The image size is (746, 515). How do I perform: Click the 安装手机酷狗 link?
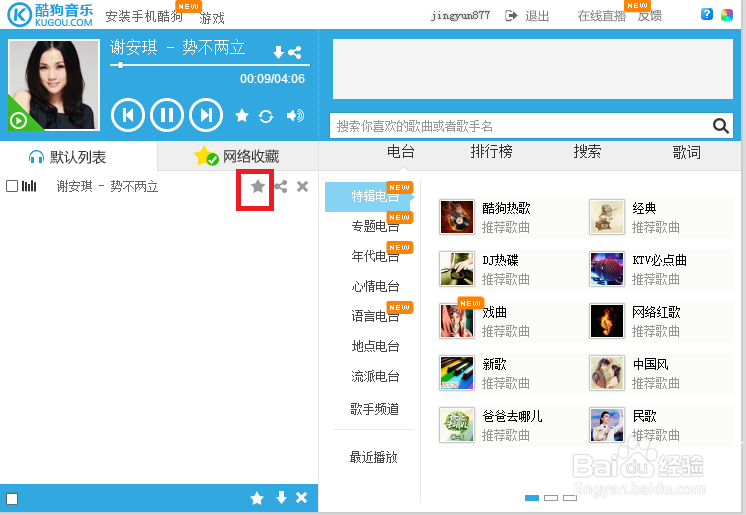tap(144, 17)
